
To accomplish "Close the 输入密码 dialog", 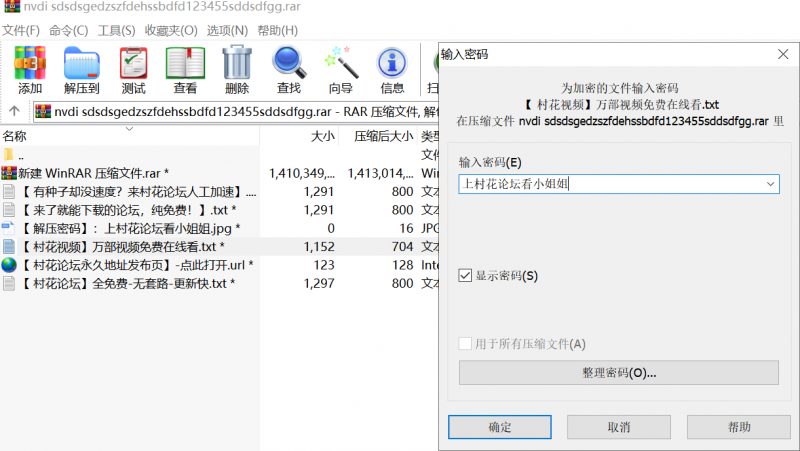I will pyautogui.click(x=783, y=54).
